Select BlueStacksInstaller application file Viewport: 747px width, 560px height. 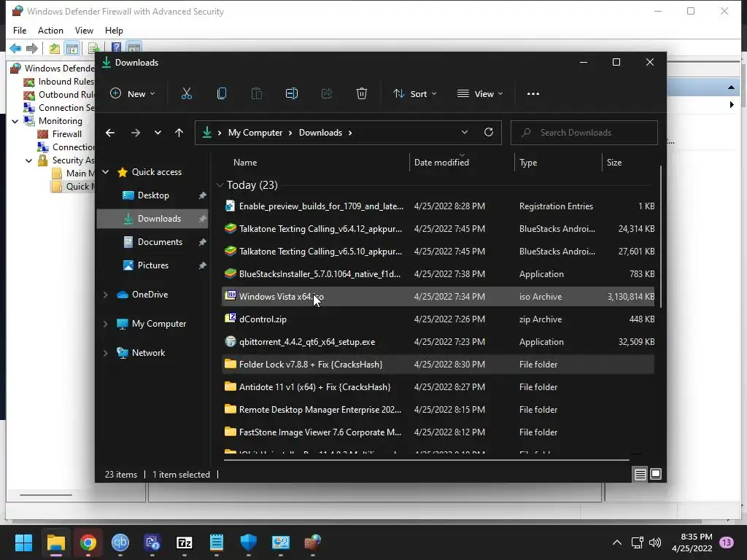(438, 274)
